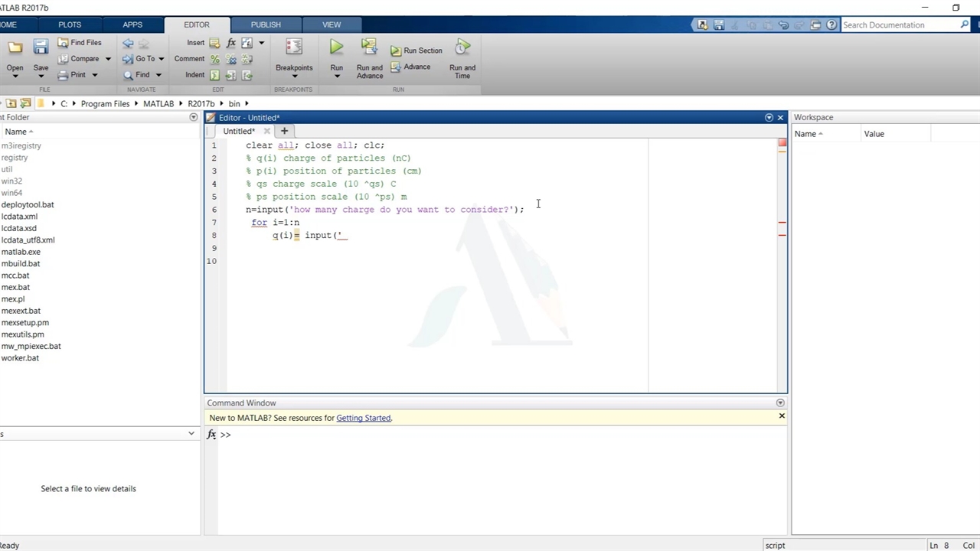Open Editor panel actions menu arrow
Screen dimensions: 980x551
tap(769, 118)
